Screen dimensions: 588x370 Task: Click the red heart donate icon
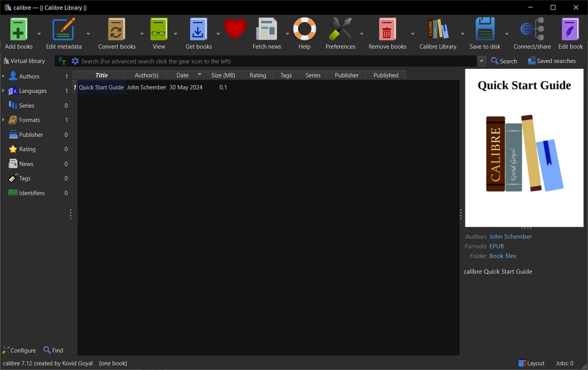pyautogui.click(x=235, y=29)
